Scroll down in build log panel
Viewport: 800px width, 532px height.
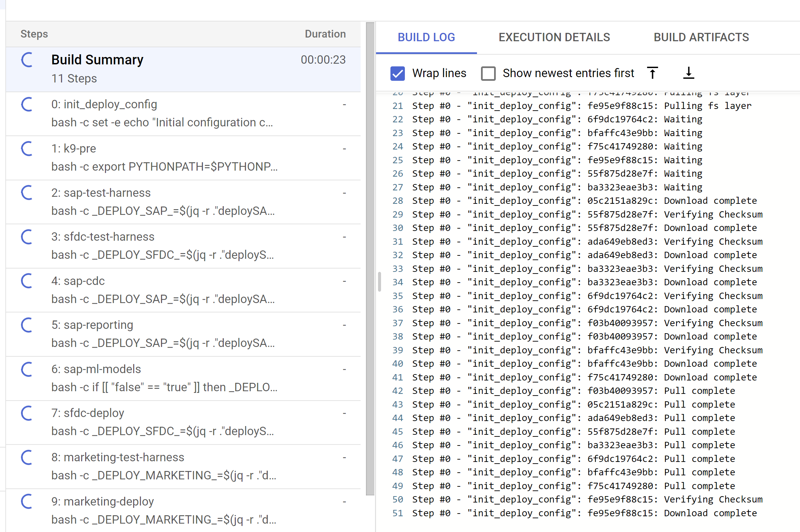(688, 72)
